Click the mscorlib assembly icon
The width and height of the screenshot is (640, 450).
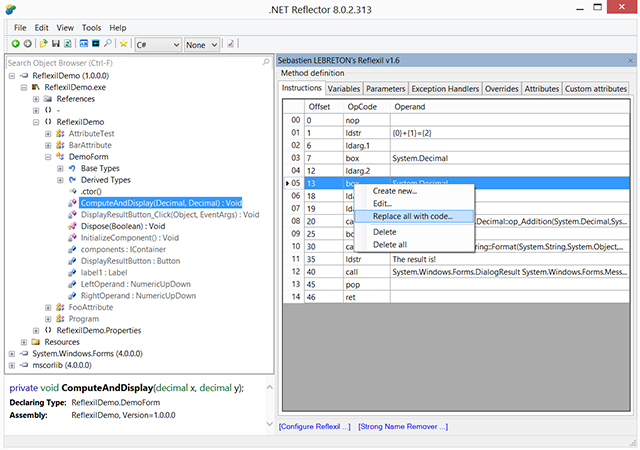pos(24,365)
